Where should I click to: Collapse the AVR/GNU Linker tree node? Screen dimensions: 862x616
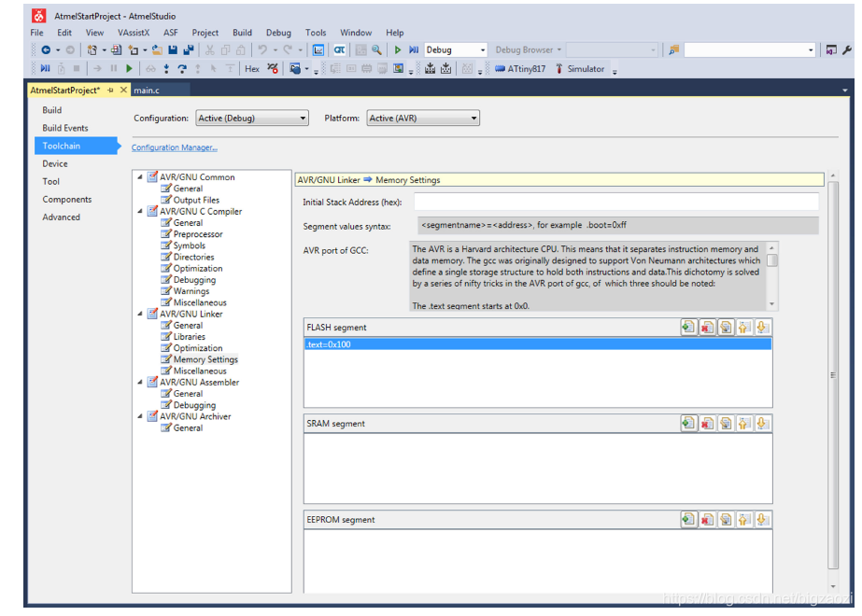tap(140, 314)
